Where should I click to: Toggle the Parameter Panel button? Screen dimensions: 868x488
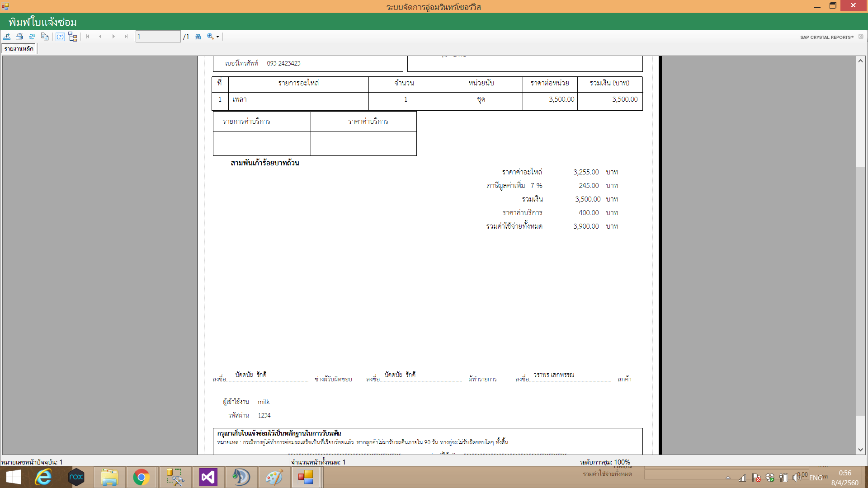(60, 37)
